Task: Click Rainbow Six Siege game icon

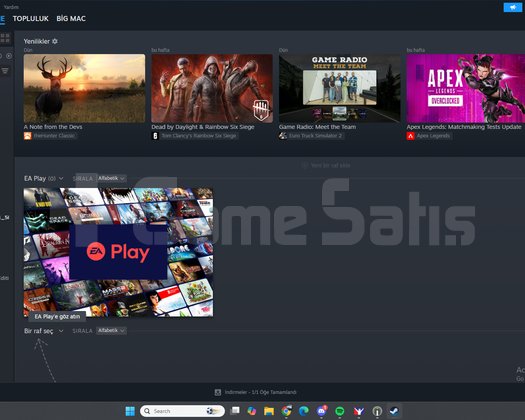Action: [155, 136]
